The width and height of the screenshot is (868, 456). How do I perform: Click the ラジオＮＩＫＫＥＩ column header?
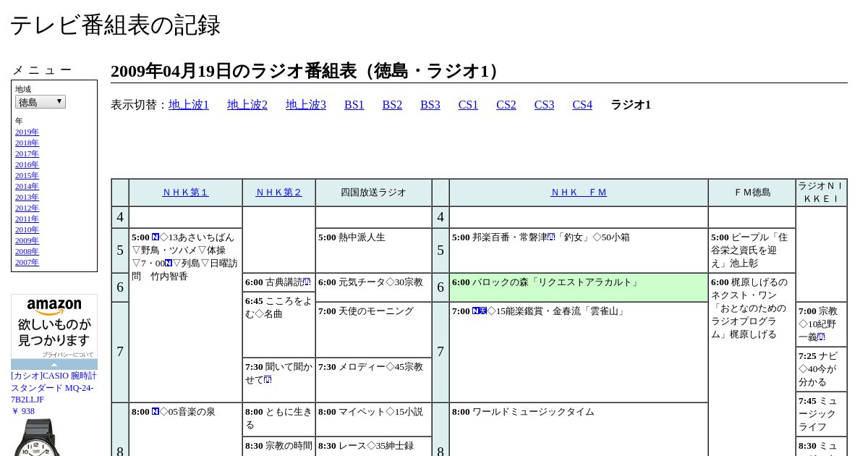coord(821,193)
